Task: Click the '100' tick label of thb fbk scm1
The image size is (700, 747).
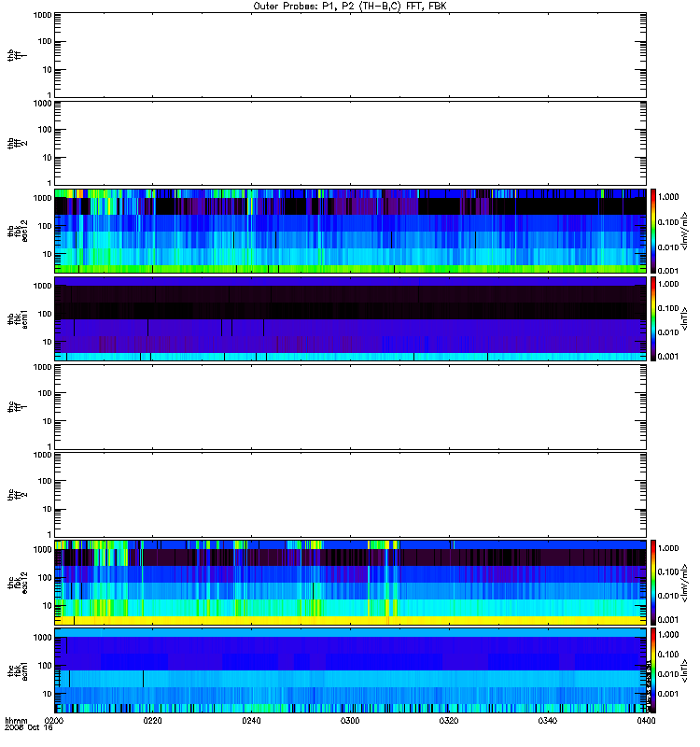Action: point(45,314)
